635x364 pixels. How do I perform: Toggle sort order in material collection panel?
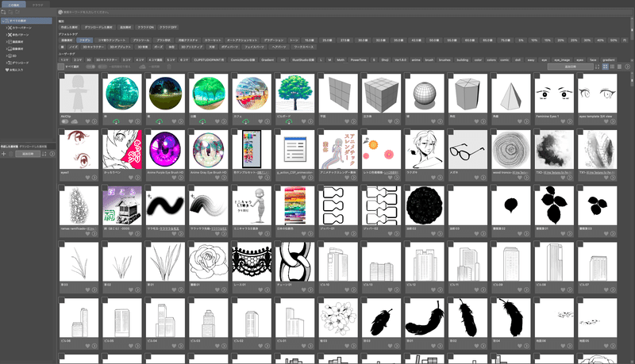pos(44,154)
